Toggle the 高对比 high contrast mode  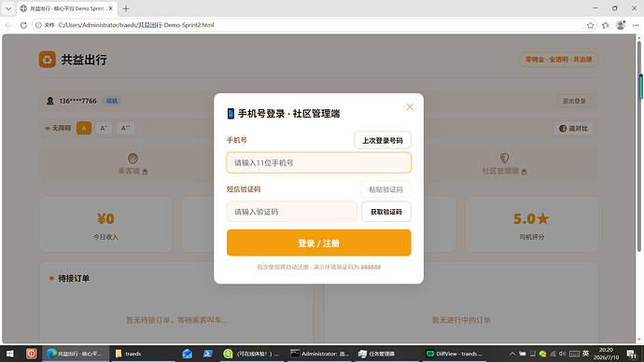coord(573,129)
